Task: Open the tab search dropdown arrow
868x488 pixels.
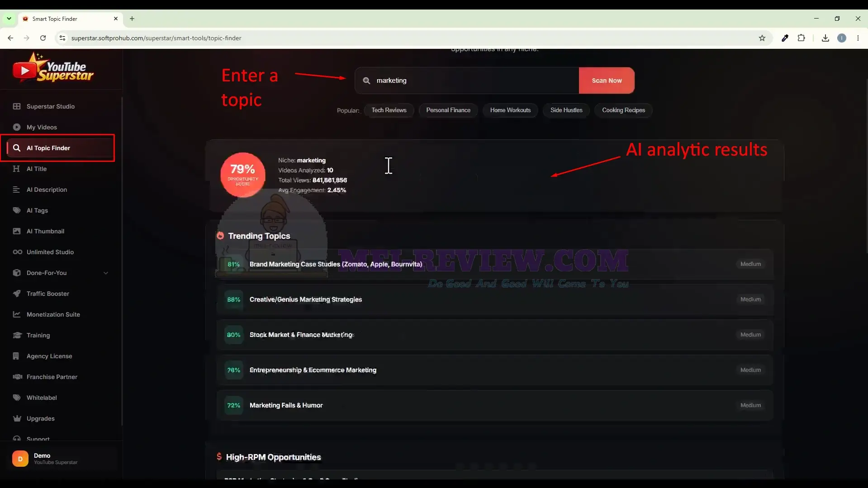Action: click(9, 19)
